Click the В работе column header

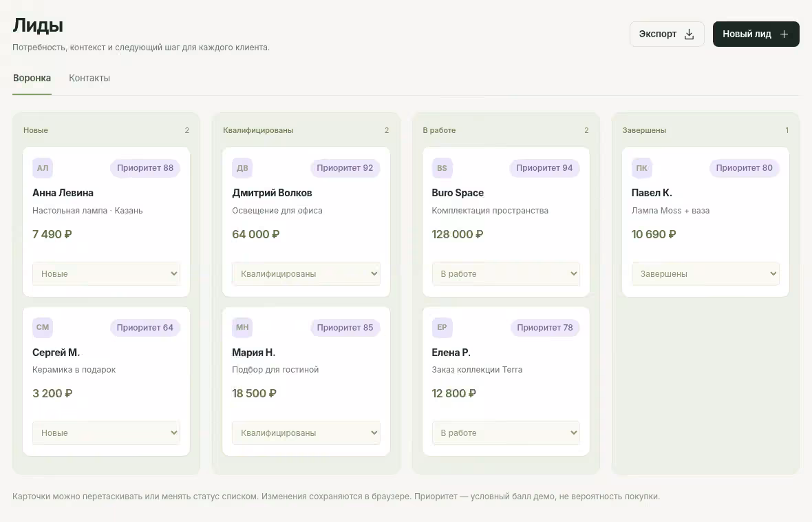click(439, 131)
